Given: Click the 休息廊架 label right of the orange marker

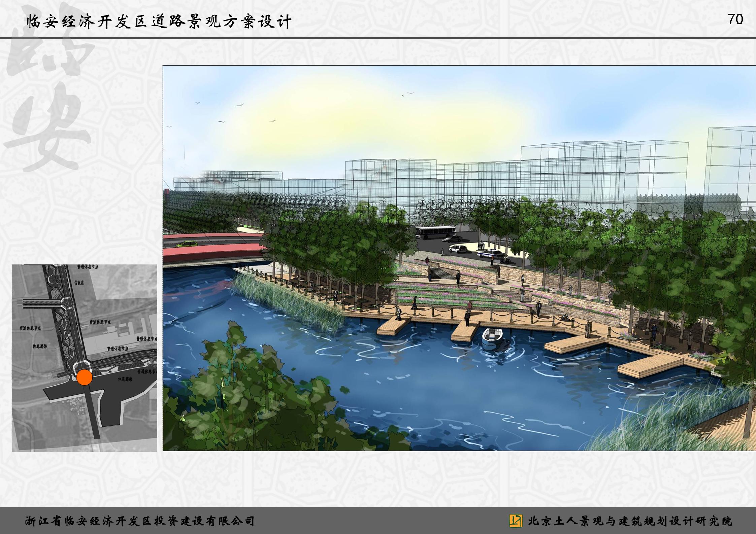Looking at the screenshot, I should tap(125, 379).
